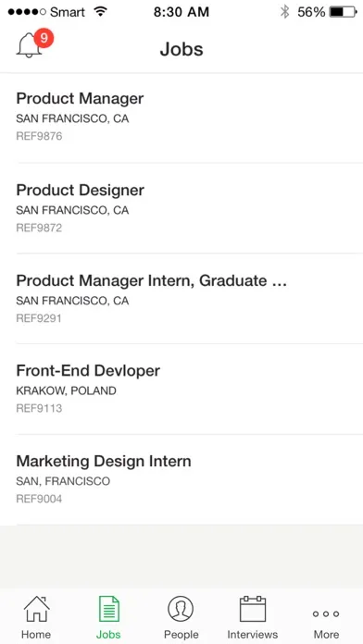Image resolution: width=363 pixels, height=644 pixels.
Task: Open the Product Designer job listing
Action: 181,208
